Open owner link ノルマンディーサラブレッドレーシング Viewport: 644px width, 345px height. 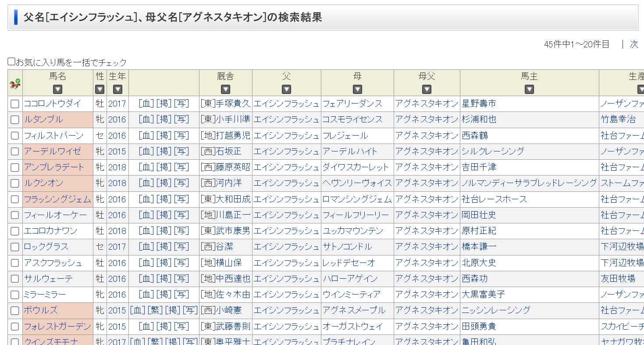[529, 183]
